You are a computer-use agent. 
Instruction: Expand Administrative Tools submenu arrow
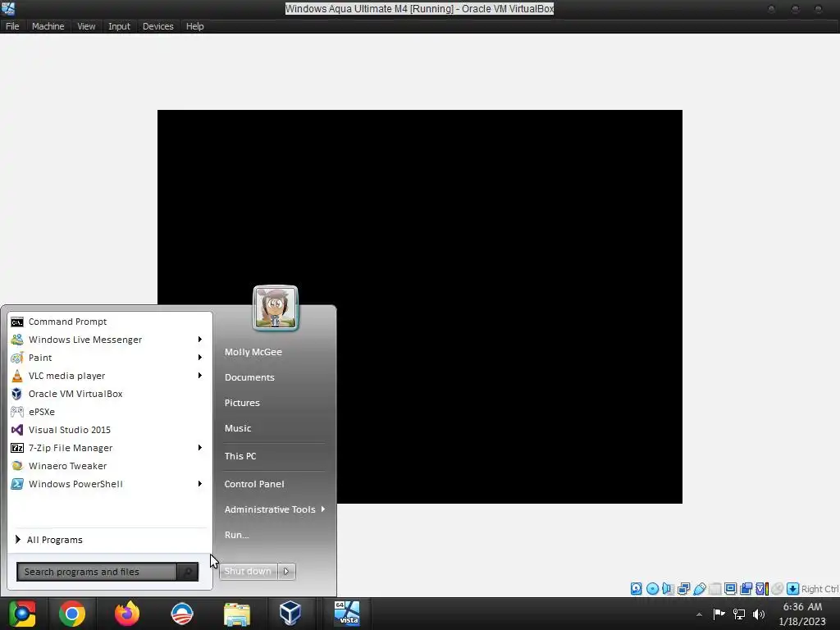click(x=323, y=509)
